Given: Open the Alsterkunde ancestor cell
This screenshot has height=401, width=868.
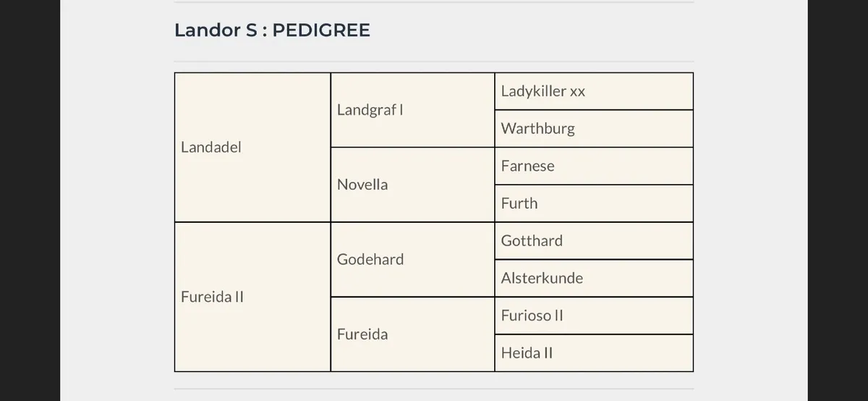Looking at the screenshot, I should 594,278.
